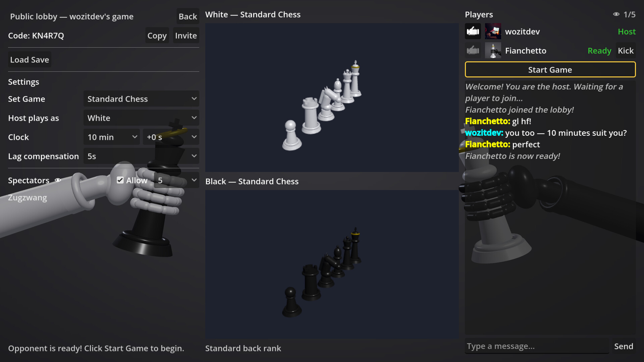Viewport: 644px width, 362px height.
Task: Click the Load Save button
Action: pos(30,60)
